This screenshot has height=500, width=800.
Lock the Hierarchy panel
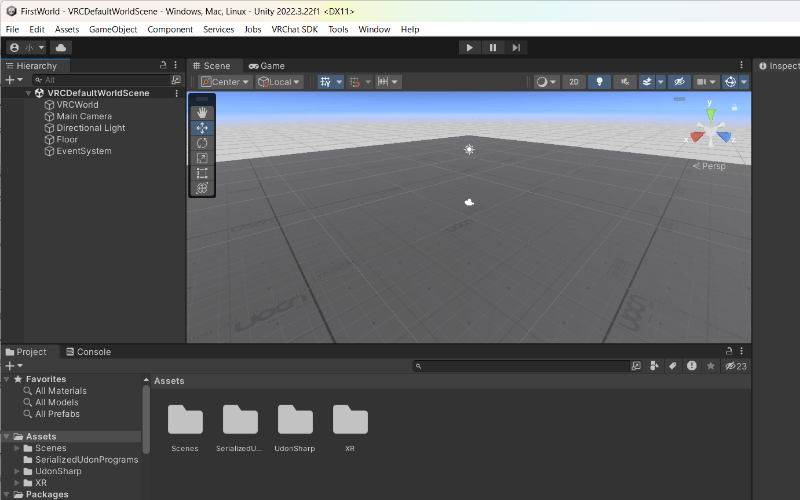163,65
